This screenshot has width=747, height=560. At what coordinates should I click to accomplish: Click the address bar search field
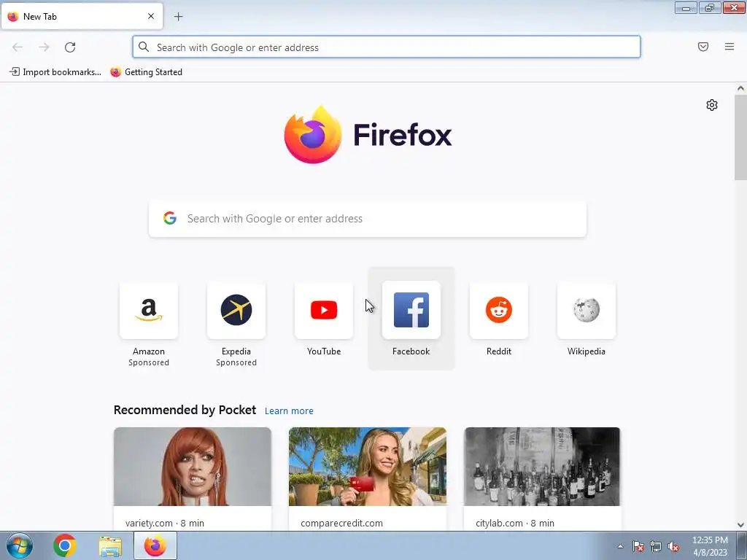pyautogui.click(x=387, y=47)
